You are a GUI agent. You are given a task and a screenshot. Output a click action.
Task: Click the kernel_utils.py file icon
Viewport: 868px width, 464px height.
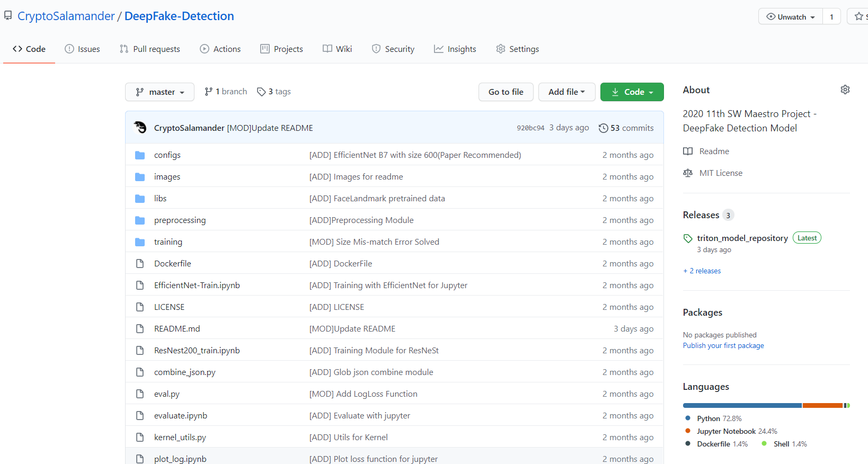pos(140,438)
